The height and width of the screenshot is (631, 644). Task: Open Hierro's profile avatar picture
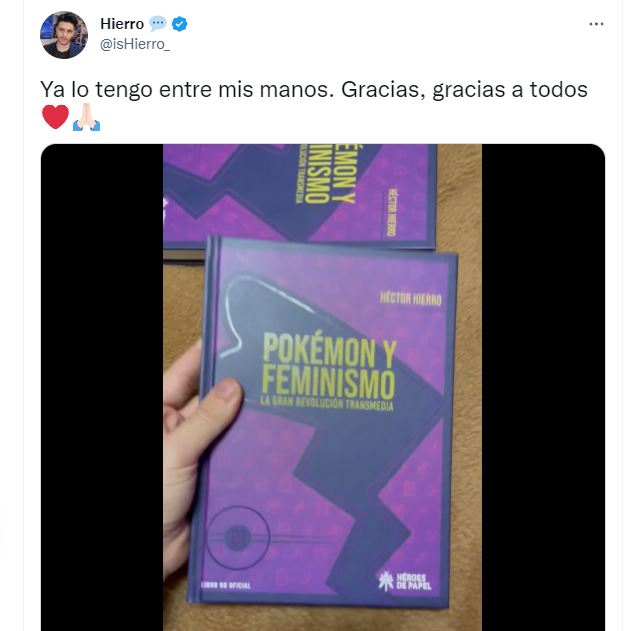click(x=64, y=35)
